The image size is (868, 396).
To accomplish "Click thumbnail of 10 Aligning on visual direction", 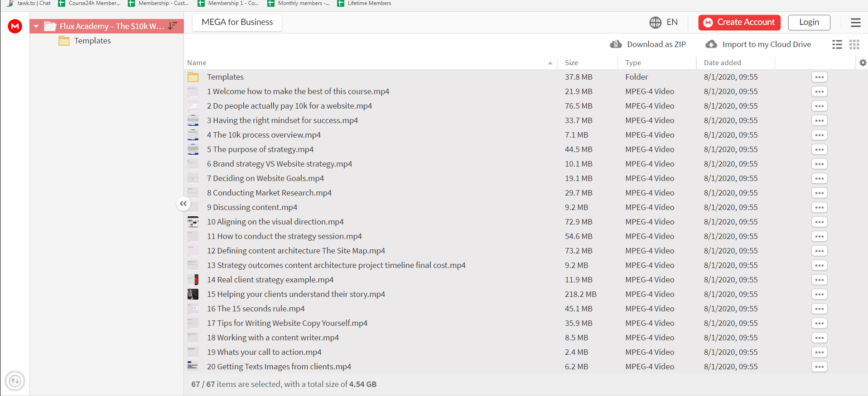I will pyautogui.click(x=193, y=222).
